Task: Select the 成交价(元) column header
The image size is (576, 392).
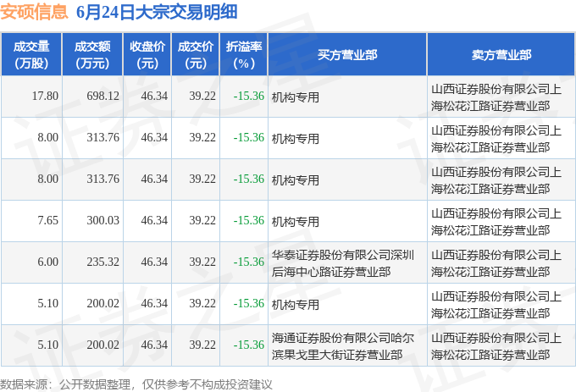Action: click(196, 55)
